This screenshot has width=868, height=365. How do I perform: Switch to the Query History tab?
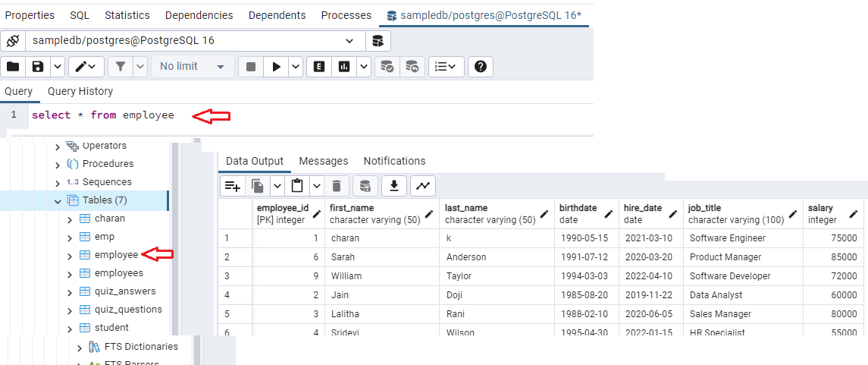coord(80,91)
